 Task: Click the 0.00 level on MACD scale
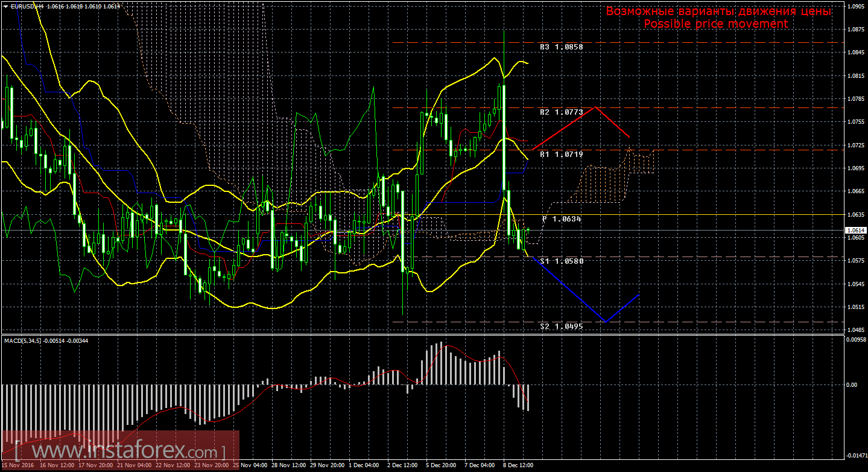pos(851,384)
